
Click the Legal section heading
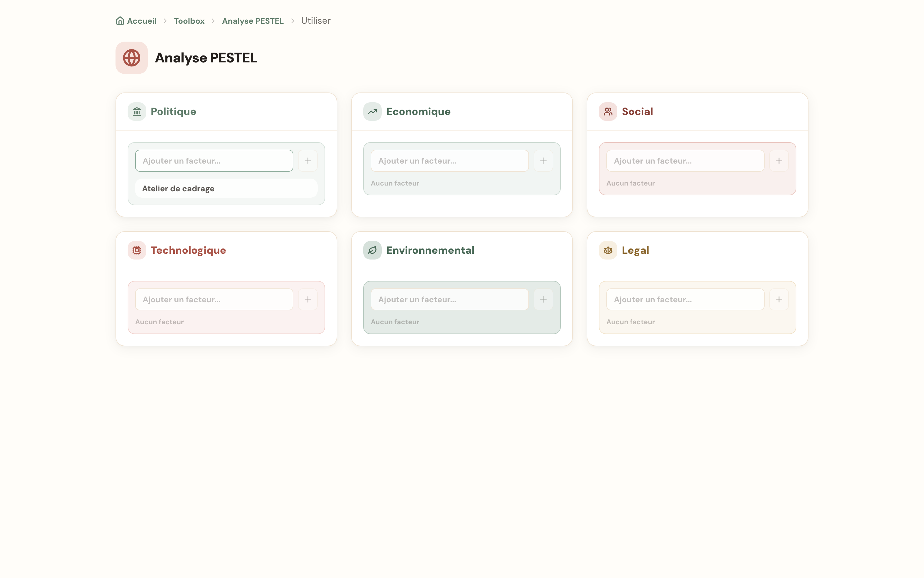point(635,250)
